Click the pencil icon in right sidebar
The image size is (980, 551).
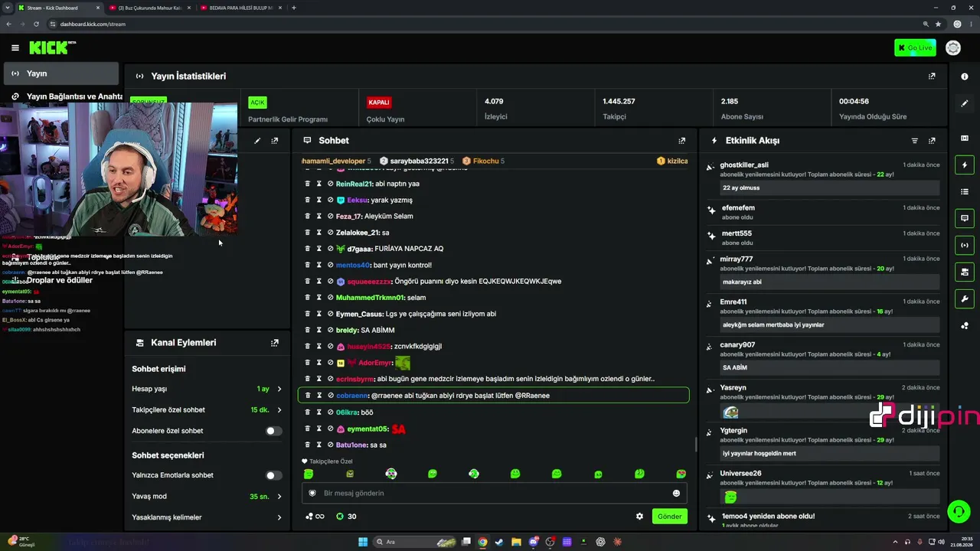coord(965,103)
